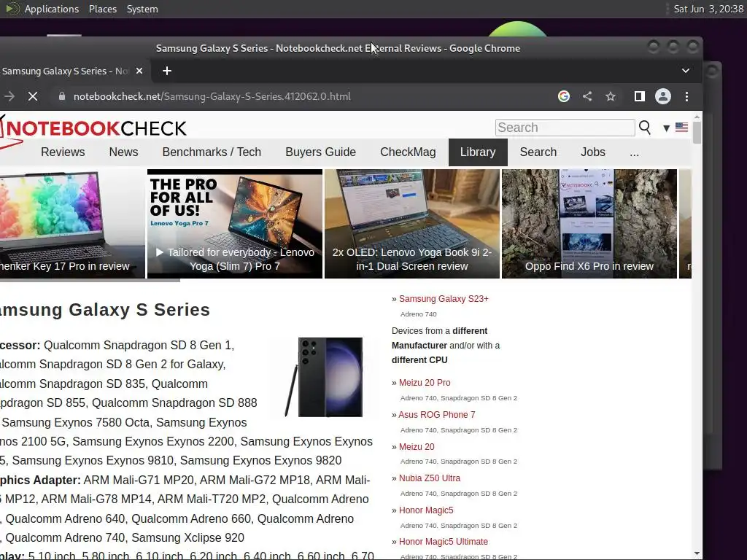Click the address bar URL

coord(212,96)
